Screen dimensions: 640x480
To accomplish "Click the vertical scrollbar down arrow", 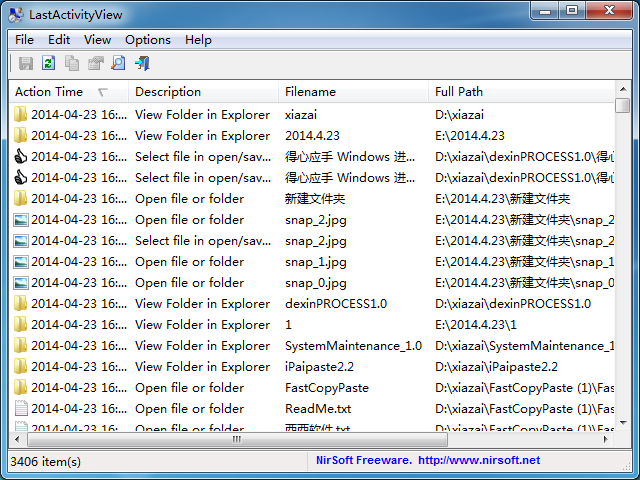I will coord(623,423).
